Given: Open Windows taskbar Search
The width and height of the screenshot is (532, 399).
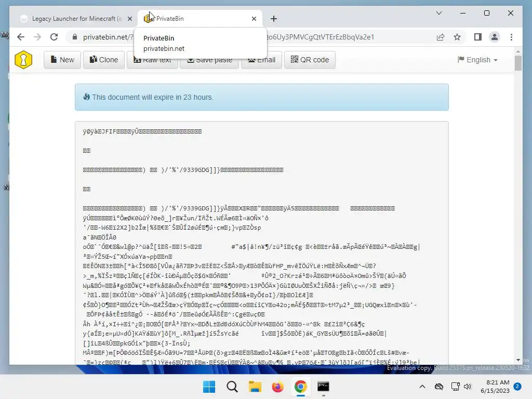Looking at the screenshot, I should [x=232, y=387].
